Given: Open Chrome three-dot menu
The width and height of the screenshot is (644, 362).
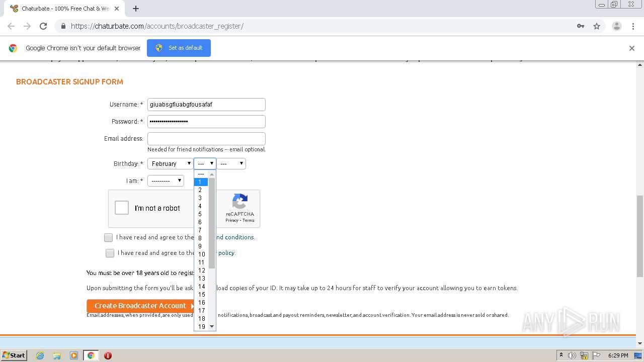Looking at the screenshot, I should coord(633,26).
